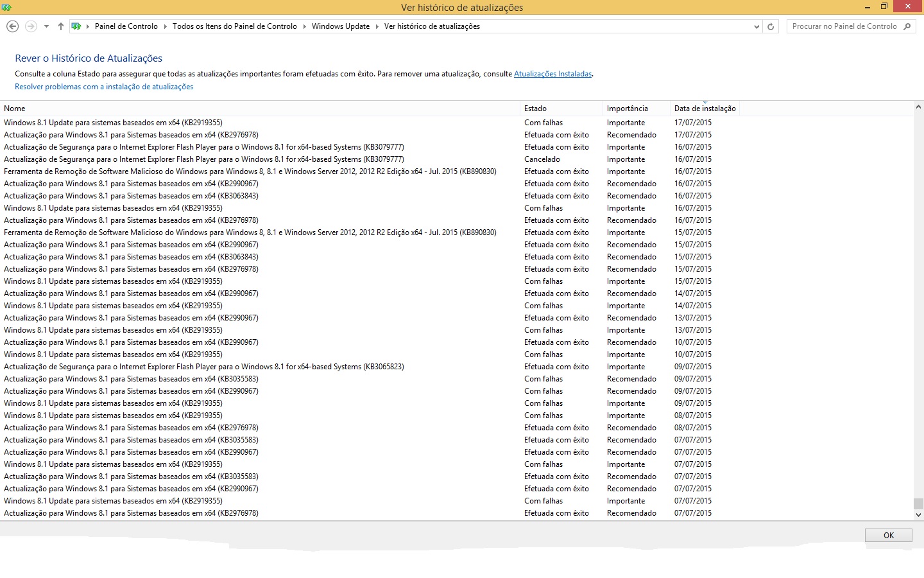Sort by the Nome column header
This screenshot has width=924, height=578.
260,109
